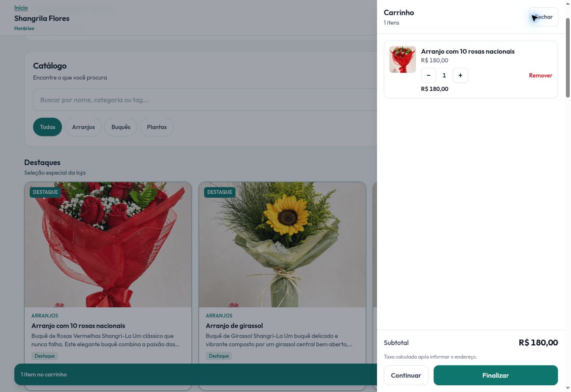571x392 pixels.
Task: Click the Finalizar checkout button
Action: [496, 375]
